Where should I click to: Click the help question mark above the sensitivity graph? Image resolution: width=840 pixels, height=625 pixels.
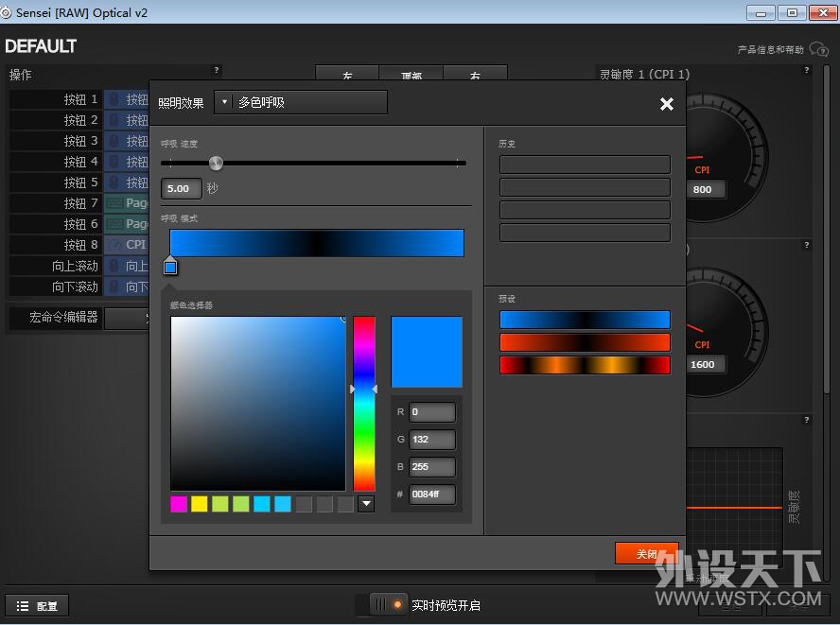tap(806, 421)
